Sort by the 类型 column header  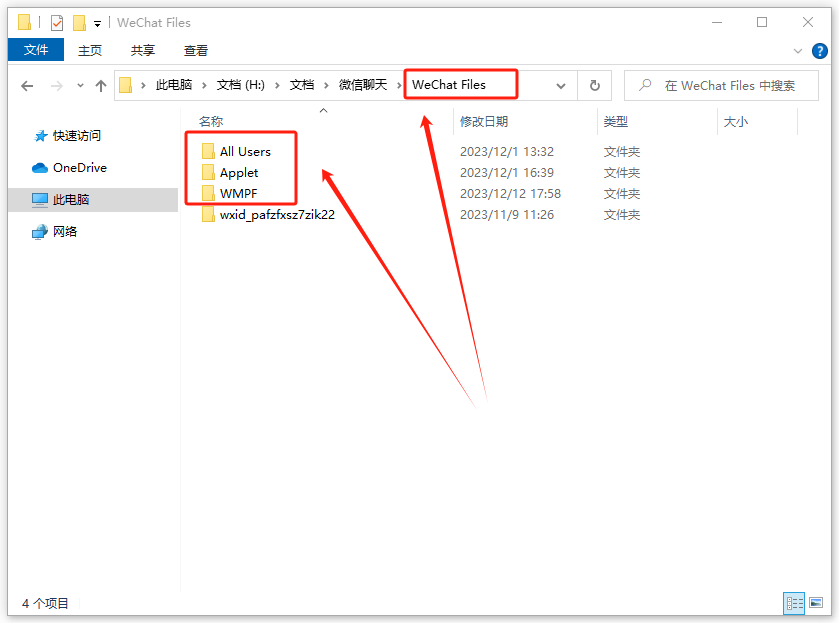pyautogui.click(x=615, y=121)
